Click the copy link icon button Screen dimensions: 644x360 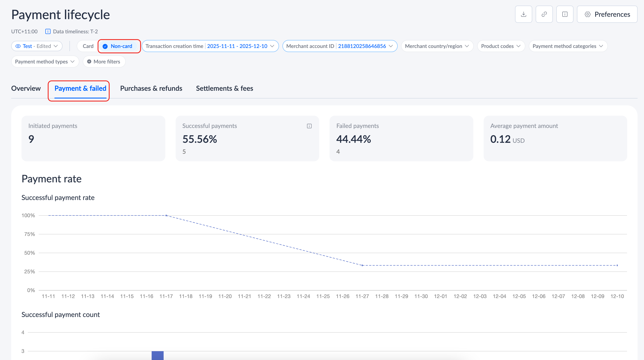point(544,14)
